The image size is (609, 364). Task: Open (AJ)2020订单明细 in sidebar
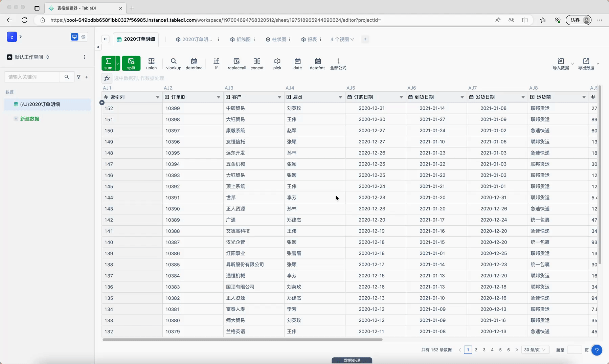47,104
